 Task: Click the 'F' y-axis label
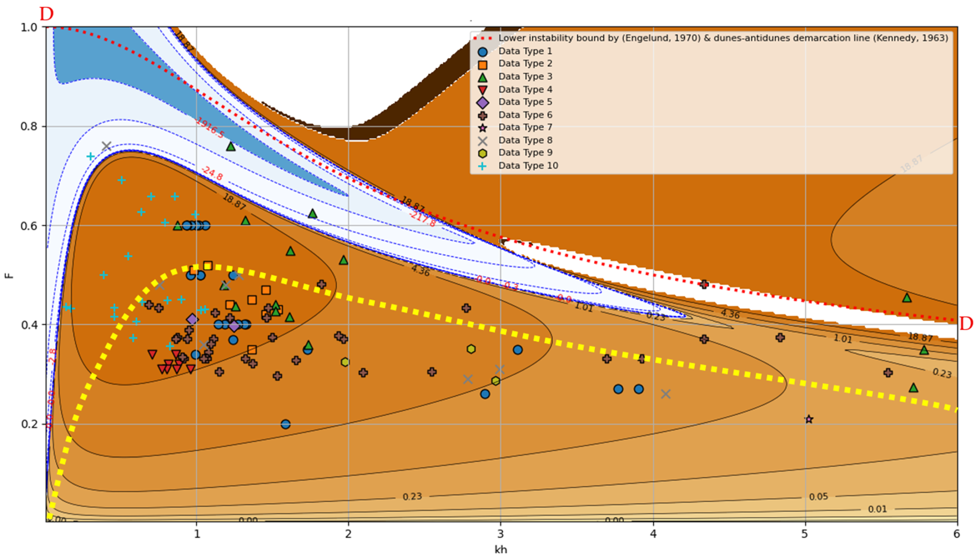point(9,275)
